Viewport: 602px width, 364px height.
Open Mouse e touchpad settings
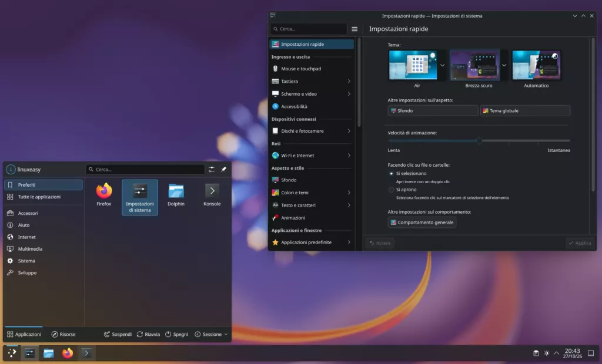coord(312,69)
